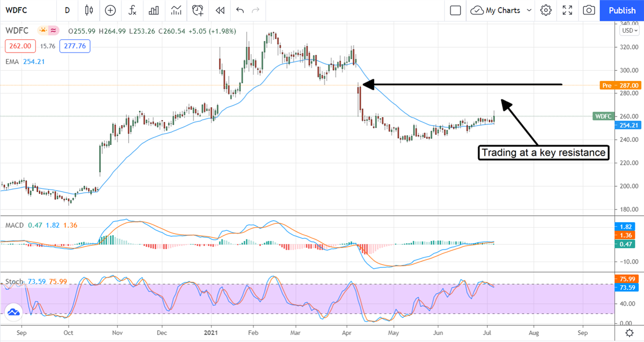
Task: Click the greyed redo arrow
Action: [255, 10]
